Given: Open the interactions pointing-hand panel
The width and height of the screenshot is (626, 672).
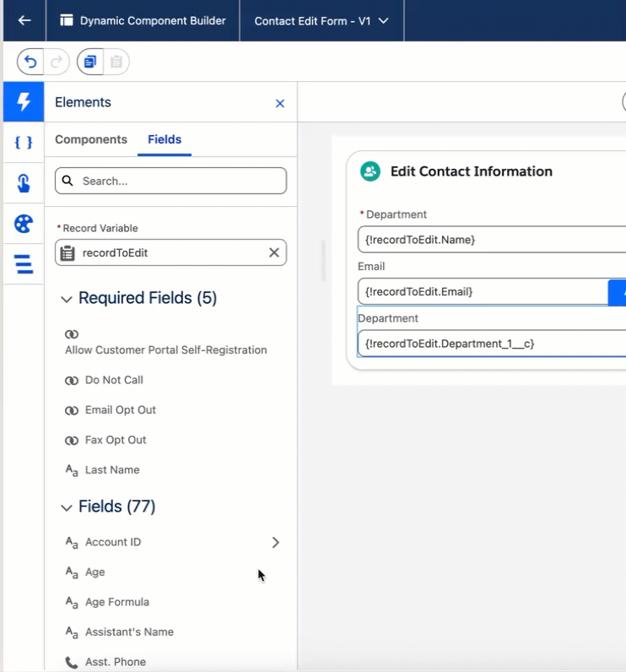Looking at the screenshot, I should tap(24, 183).
